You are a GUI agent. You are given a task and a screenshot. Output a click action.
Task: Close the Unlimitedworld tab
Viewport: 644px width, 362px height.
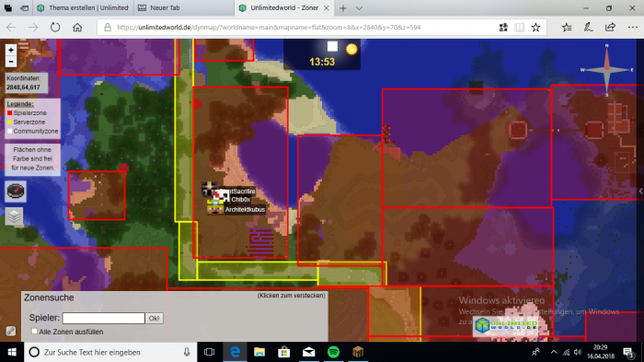[x=327, y=7]
